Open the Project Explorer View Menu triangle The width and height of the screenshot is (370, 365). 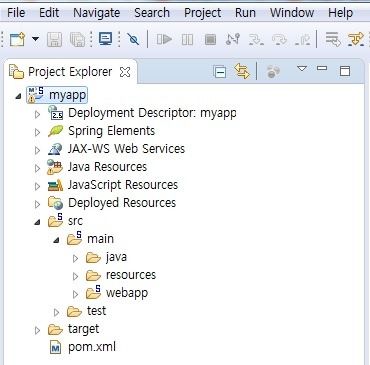pos(302,69)
